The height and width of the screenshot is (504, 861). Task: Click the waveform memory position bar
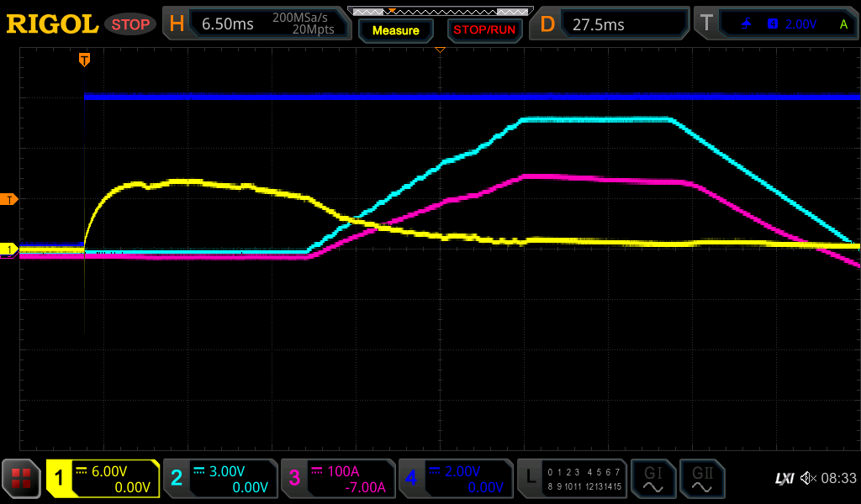(439, 11)
